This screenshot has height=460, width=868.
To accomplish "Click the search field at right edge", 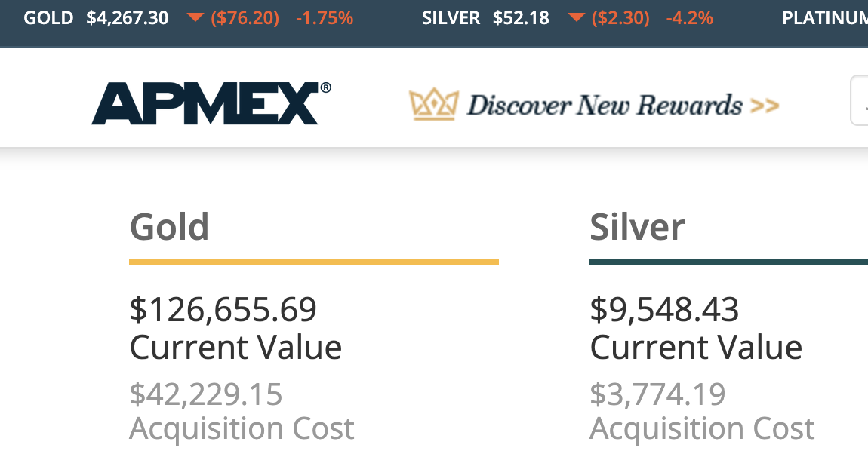I will pyautogui.click(x=860, y=100).
